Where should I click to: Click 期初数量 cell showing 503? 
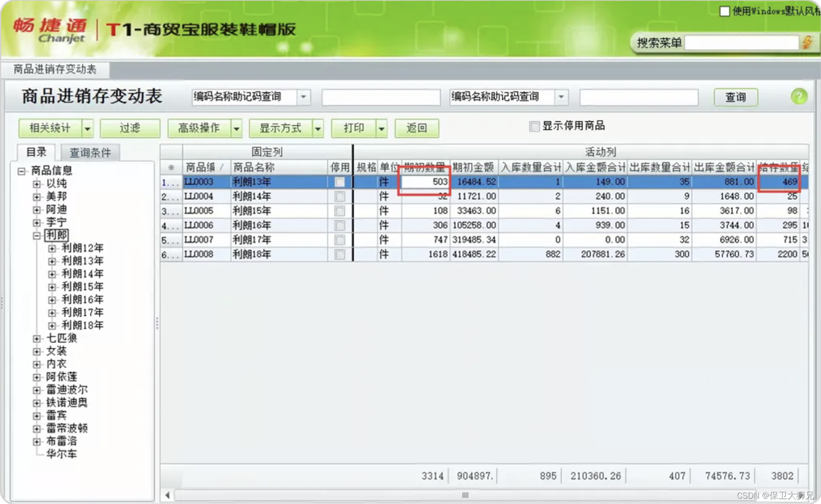425,182
